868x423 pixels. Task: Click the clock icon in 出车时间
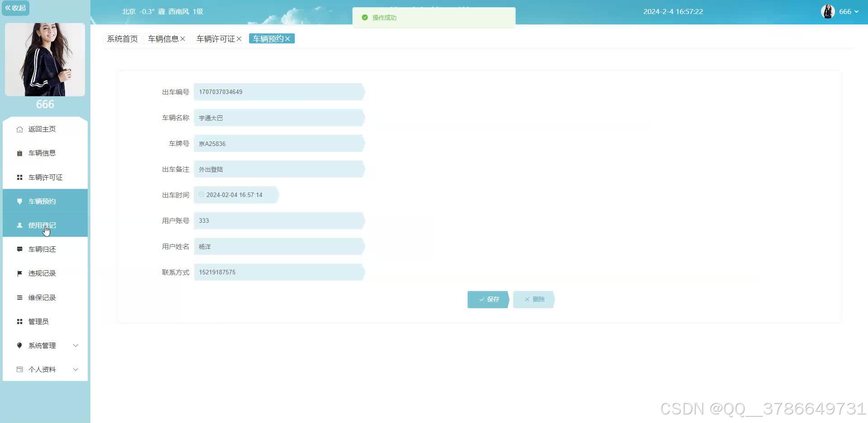pyautogui.click(x=201, y=195)
